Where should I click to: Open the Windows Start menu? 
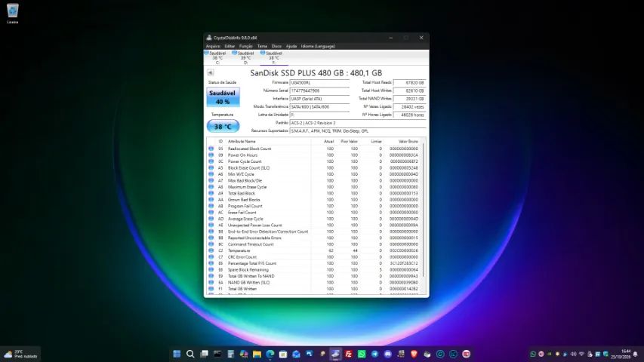click(177, 354)
